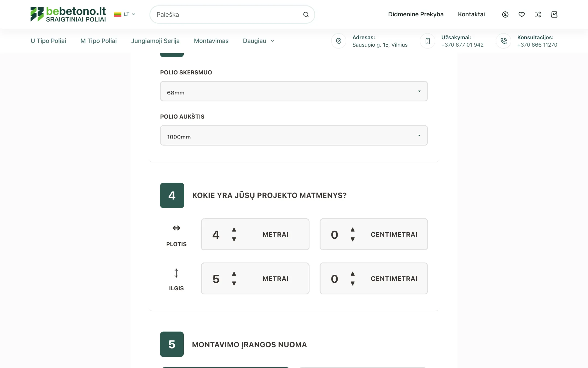This screenshot has width=588, height=368.
Task: Open the compare products shuffle icon
Action: pos(538,14)
